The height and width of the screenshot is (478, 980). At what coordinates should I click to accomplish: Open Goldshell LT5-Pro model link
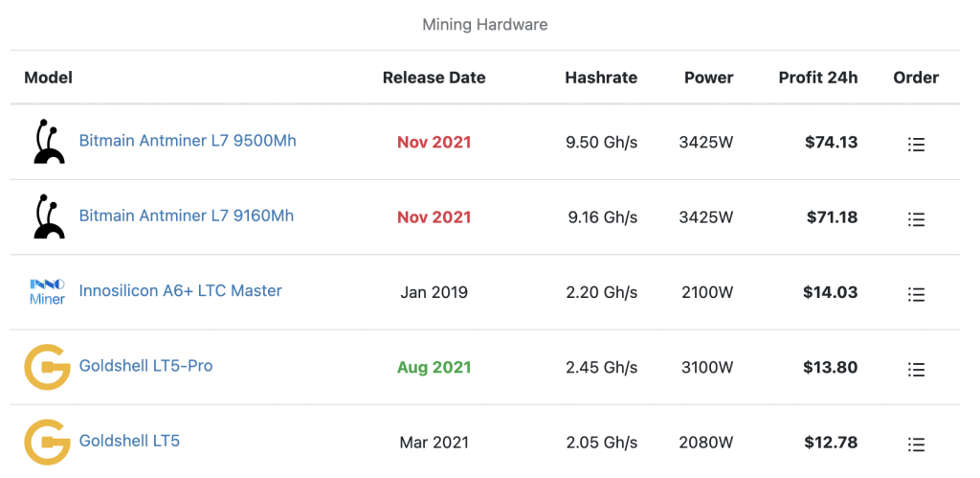[145, 366]
